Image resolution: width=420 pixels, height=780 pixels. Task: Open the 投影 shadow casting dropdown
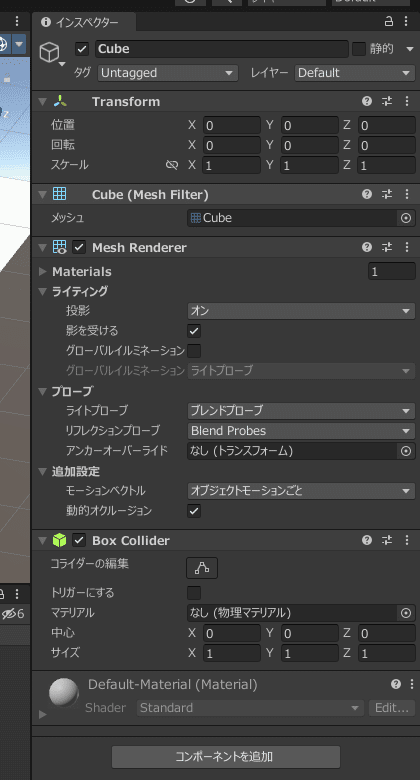click(301, 311)
